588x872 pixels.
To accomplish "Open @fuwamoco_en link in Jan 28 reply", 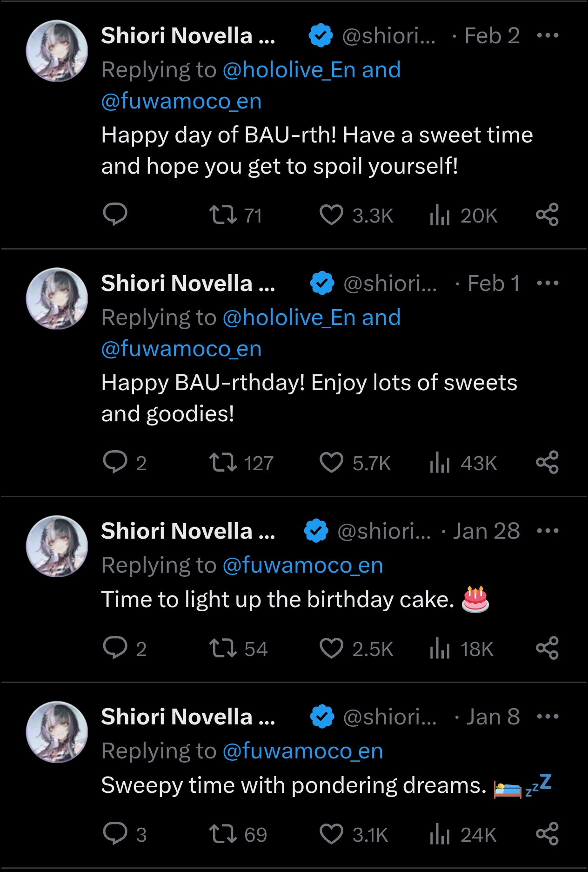I will click(x=303, y=565).
